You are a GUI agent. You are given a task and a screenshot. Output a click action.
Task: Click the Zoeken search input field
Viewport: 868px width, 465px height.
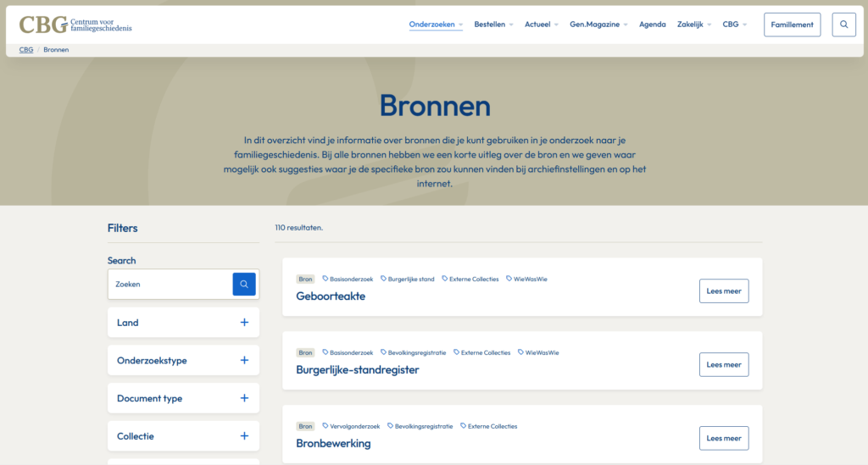[x=171, y=285]
